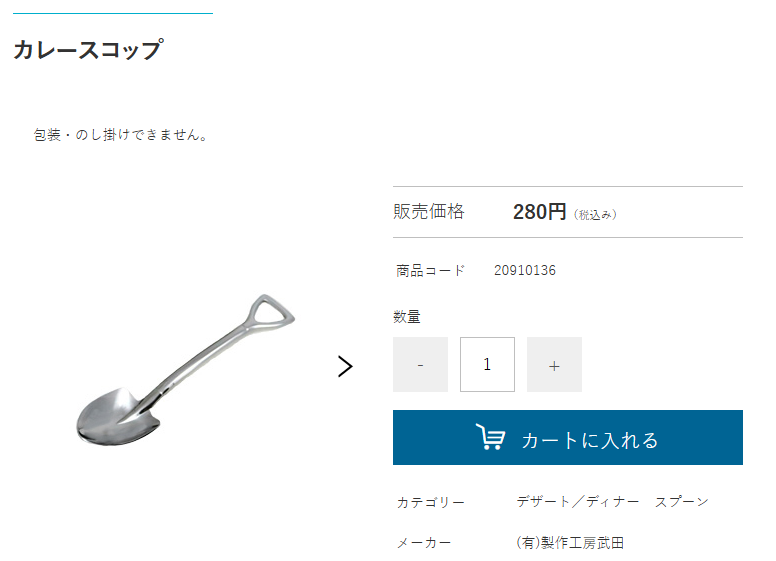The image size is (776, 561).
Task: Click the maker name (有)製作工房武田
Action: pos(570,543)
